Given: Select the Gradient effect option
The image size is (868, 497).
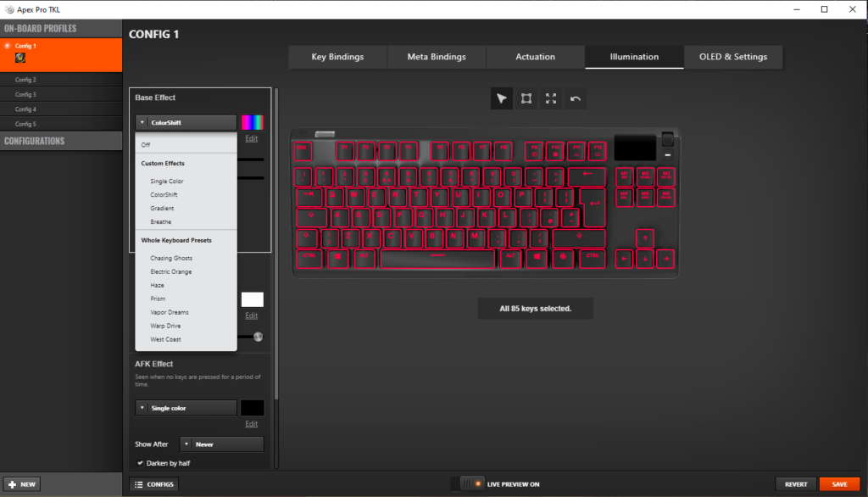Looking at the screenshot, I should (x=186, y=209).
